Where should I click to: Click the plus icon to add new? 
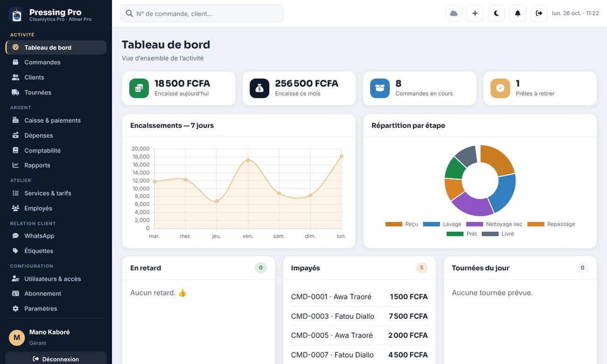pos(475,13)
